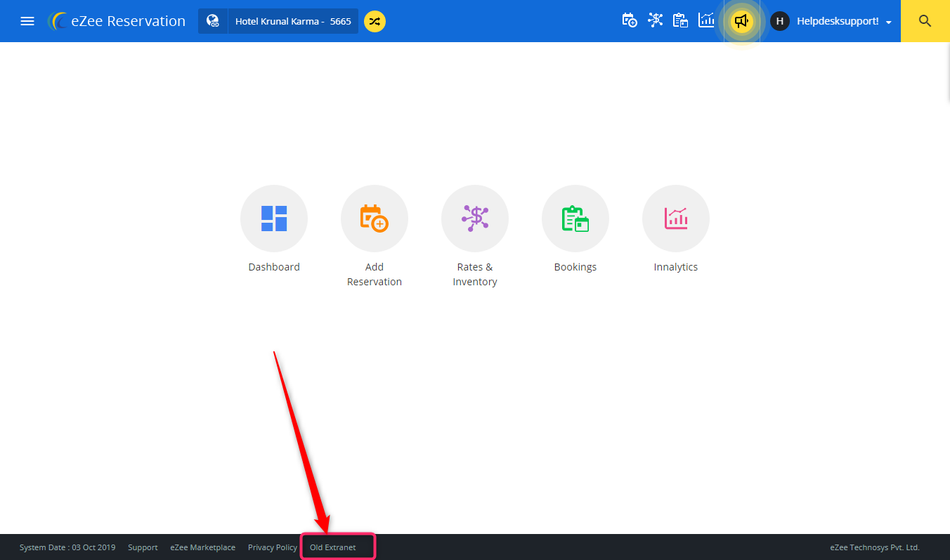Click the H user avatar
950x560 pixels.
(x=779, y=21)
